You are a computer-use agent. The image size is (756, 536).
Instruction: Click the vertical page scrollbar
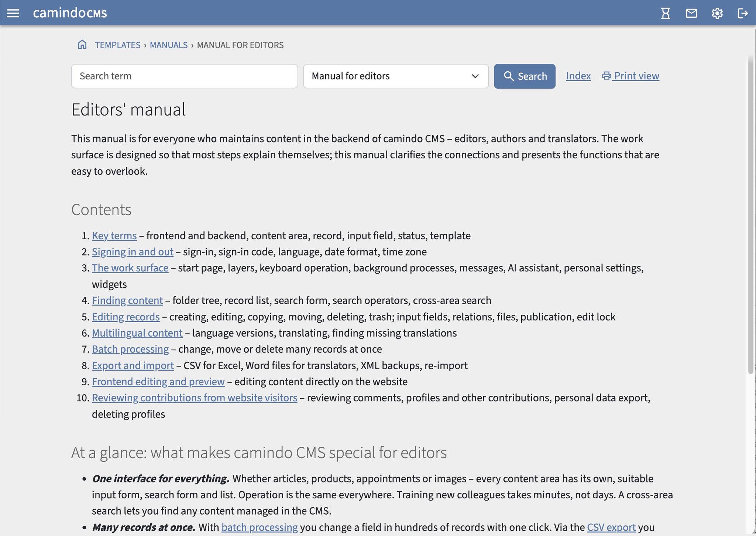pos(751,214)
